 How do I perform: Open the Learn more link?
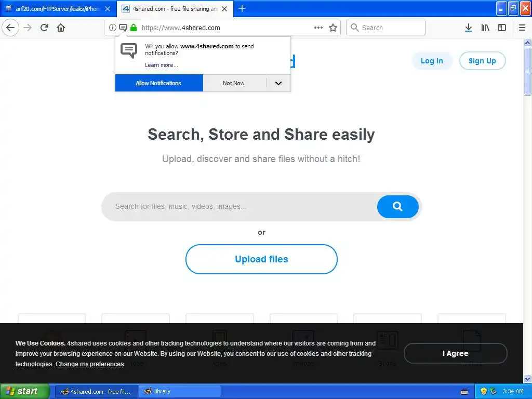pos(162,65)
